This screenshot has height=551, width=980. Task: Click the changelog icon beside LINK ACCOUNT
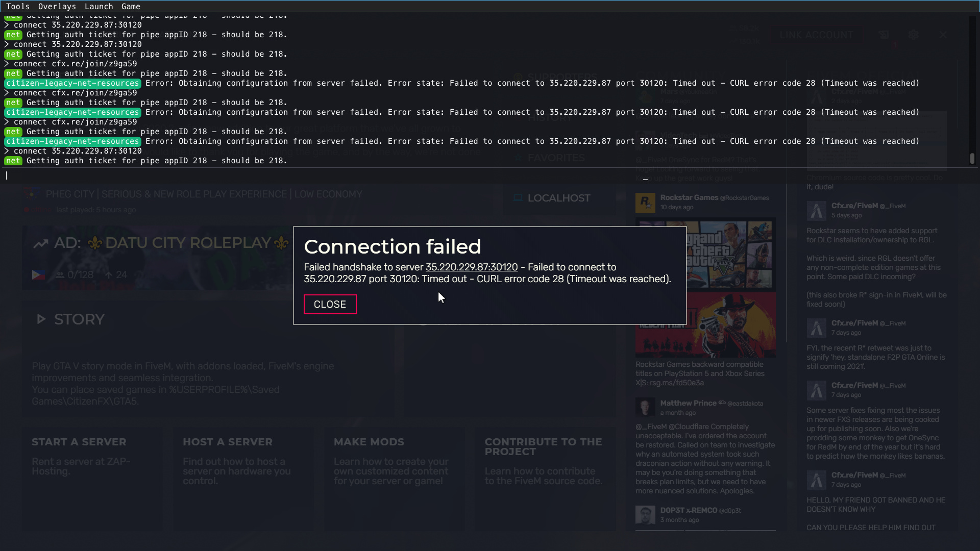click(x=884, y=35)
